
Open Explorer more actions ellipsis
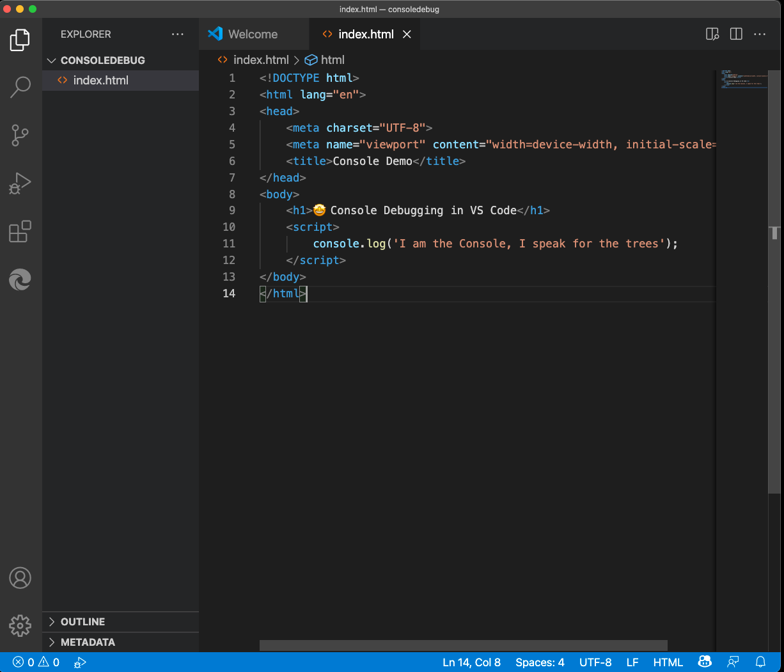click(x=178, y=34)
